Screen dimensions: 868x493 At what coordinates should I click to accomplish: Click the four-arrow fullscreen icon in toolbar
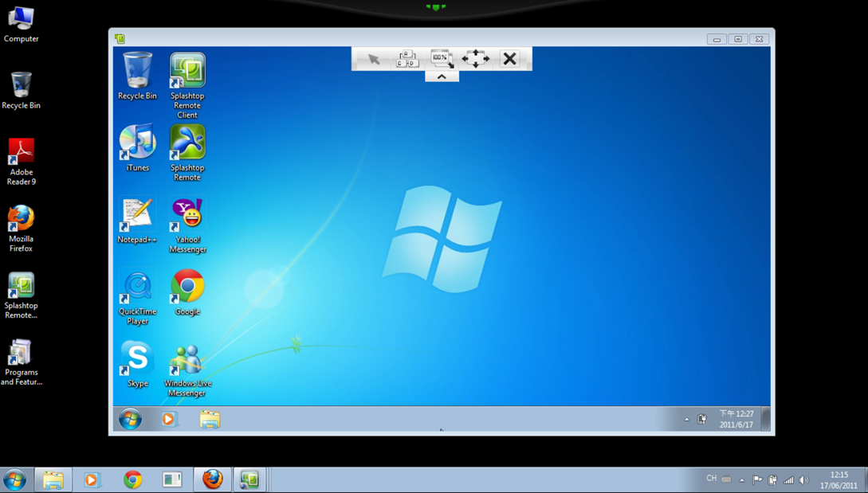point(476,59)
